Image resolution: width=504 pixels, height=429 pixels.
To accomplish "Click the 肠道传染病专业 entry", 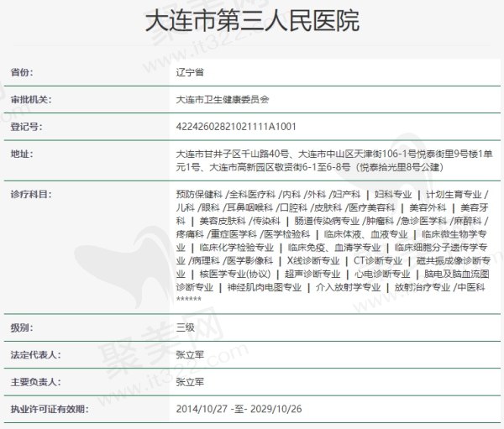I will click(x=327, y=221).
